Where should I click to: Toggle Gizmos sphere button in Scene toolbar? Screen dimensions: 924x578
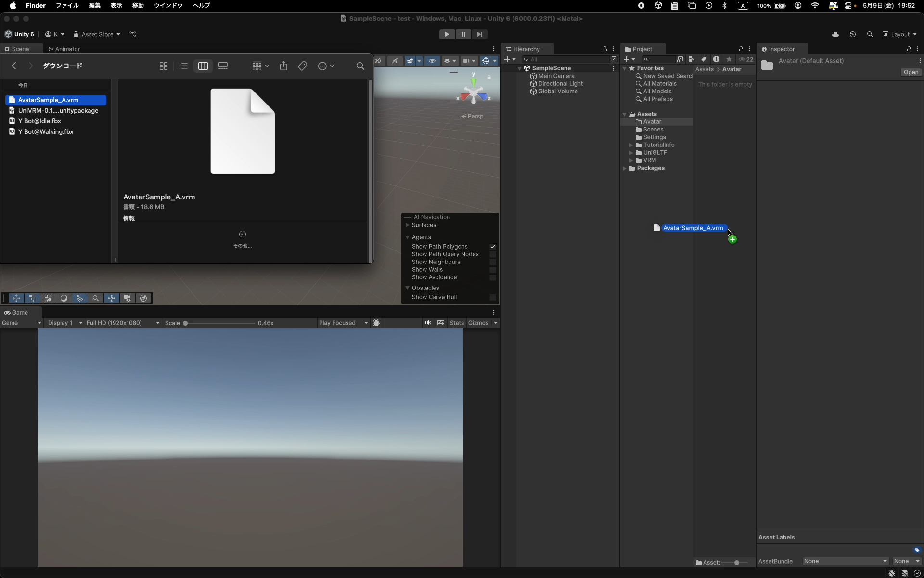point(486,61)
